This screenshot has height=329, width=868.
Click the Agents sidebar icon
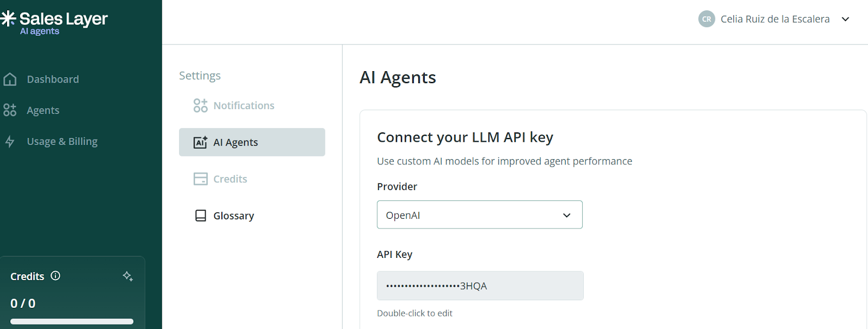[x=10, y=110]
